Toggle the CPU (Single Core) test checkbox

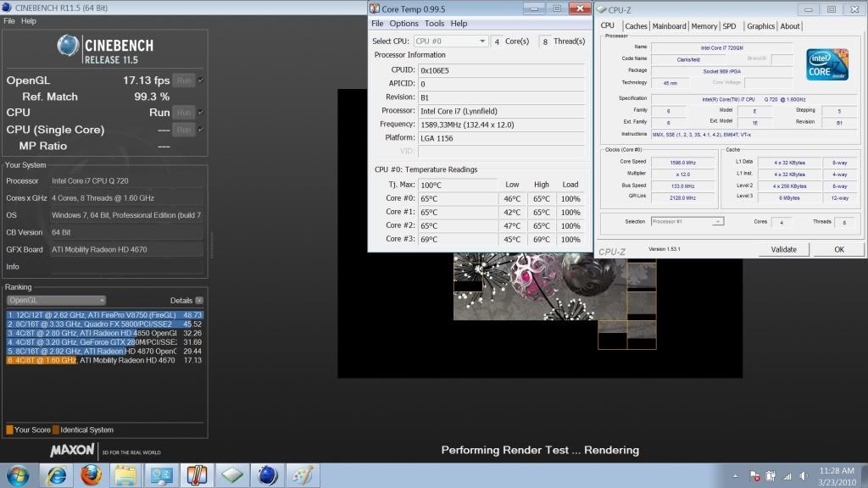[x=200, y=130]
